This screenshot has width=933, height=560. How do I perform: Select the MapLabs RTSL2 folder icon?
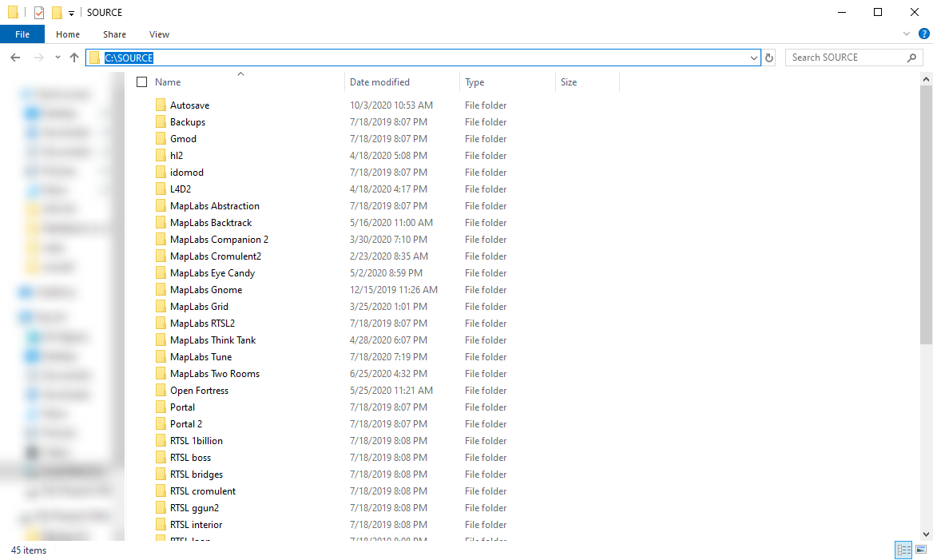pos(161,324)
